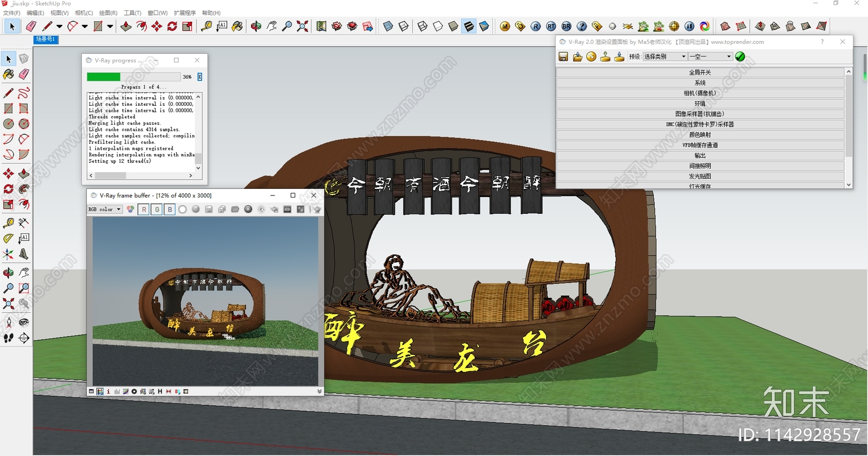
Task: Toggle Shaded With Textures face style
Action: [469, 26]
